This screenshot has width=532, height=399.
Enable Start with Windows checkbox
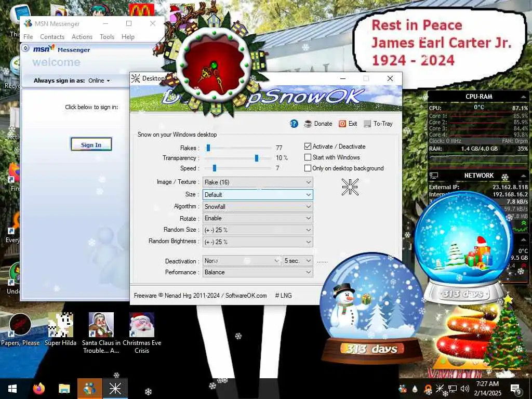[308, 157]
